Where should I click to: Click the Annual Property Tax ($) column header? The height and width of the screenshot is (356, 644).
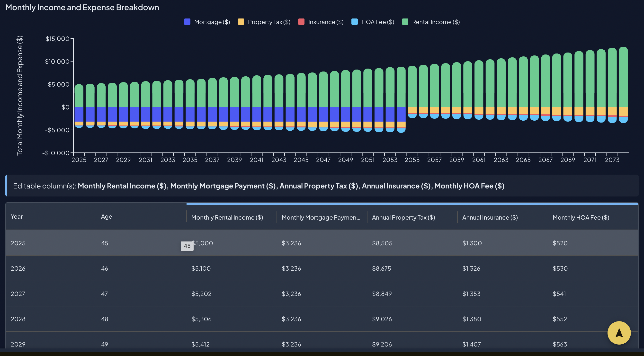[x=403, y=217]
